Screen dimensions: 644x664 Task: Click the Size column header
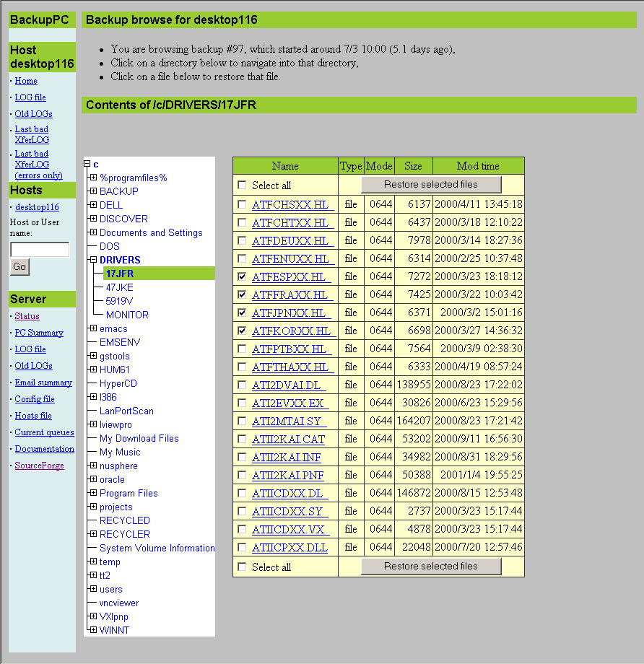point(413,166)
